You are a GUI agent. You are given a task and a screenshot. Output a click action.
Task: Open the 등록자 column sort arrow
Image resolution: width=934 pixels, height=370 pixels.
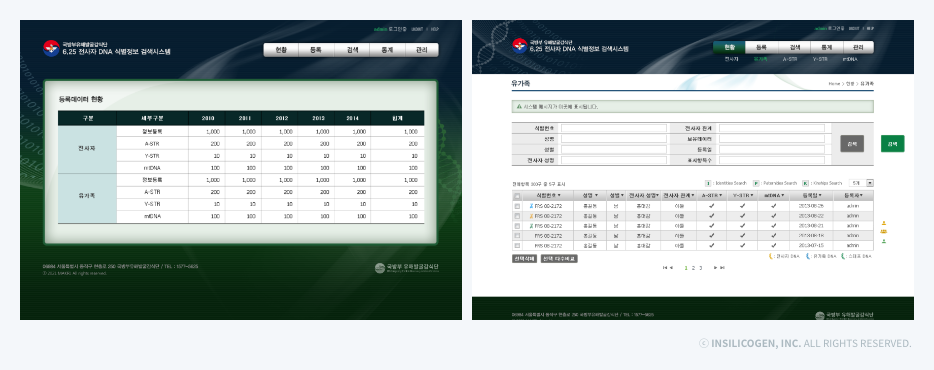coord(861,195)
